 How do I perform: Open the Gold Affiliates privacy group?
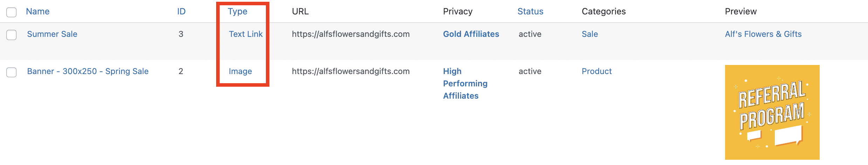(471, 34)
